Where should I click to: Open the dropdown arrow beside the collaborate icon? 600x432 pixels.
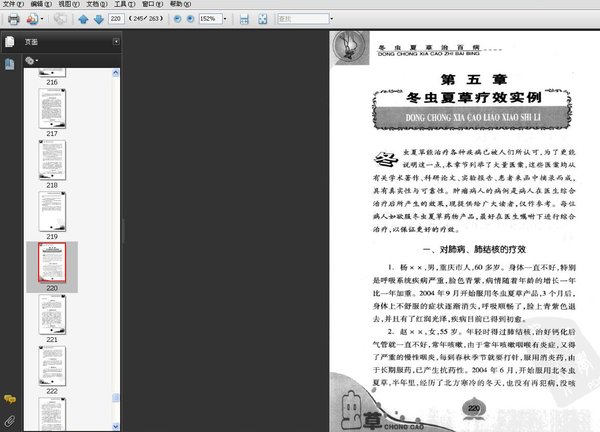click(x=42, y=19)
